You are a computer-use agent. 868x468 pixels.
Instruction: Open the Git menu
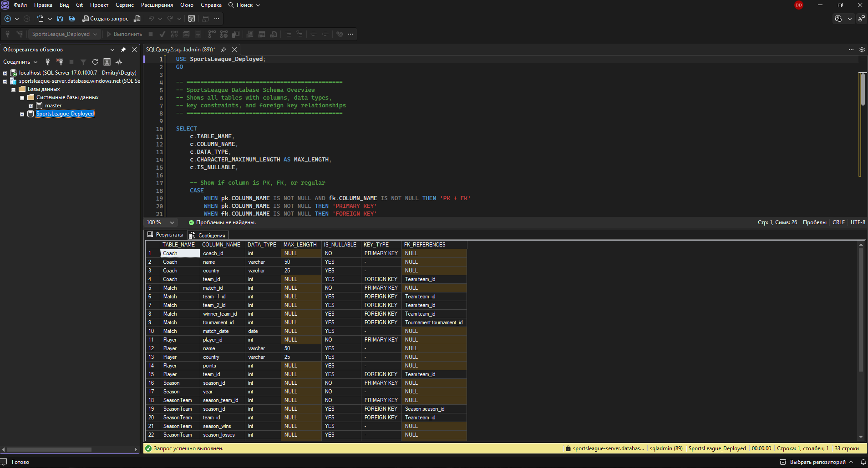point(79,5)
